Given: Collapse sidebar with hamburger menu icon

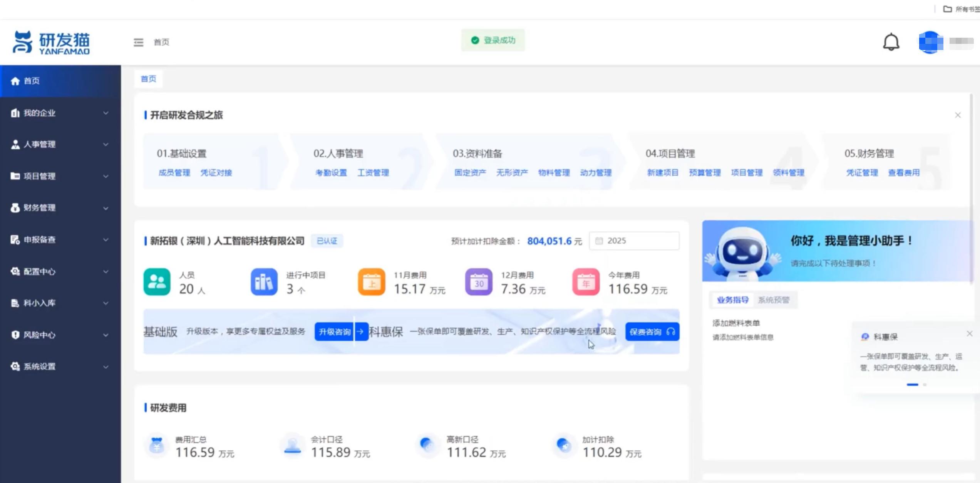Looking at the screenshot, I should point(138,42).
